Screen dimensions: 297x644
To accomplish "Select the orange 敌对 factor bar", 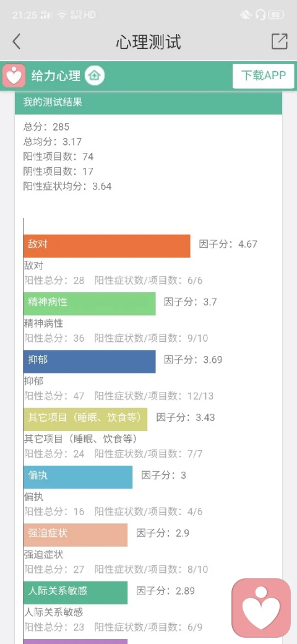I will pos(106,246).
